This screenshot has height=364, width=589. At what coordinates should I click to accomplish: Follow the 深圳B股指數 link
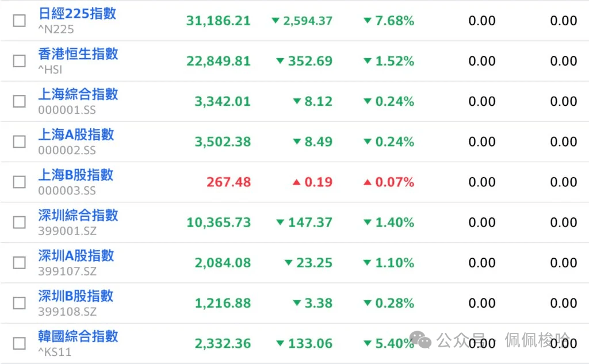76,296
